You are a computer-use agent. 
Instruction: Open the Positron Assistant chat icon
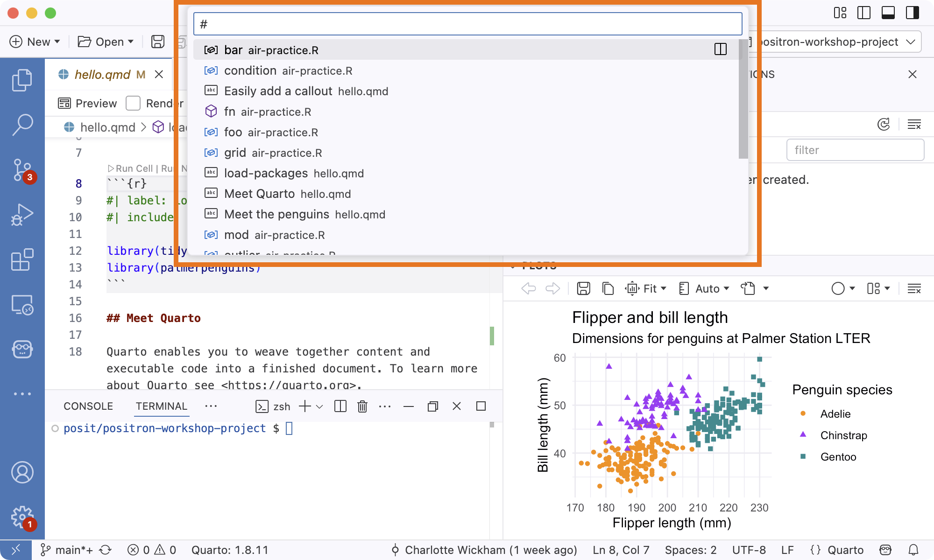click(x=22, y=349)
